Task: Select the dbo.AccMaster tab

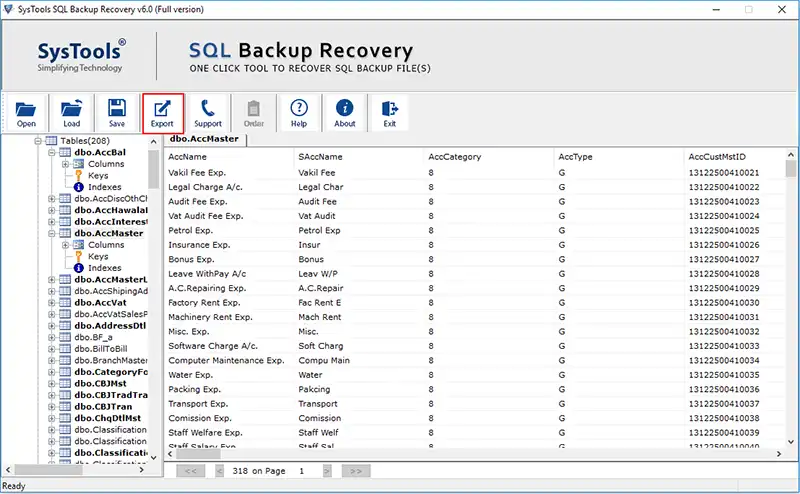Action: 205,139
